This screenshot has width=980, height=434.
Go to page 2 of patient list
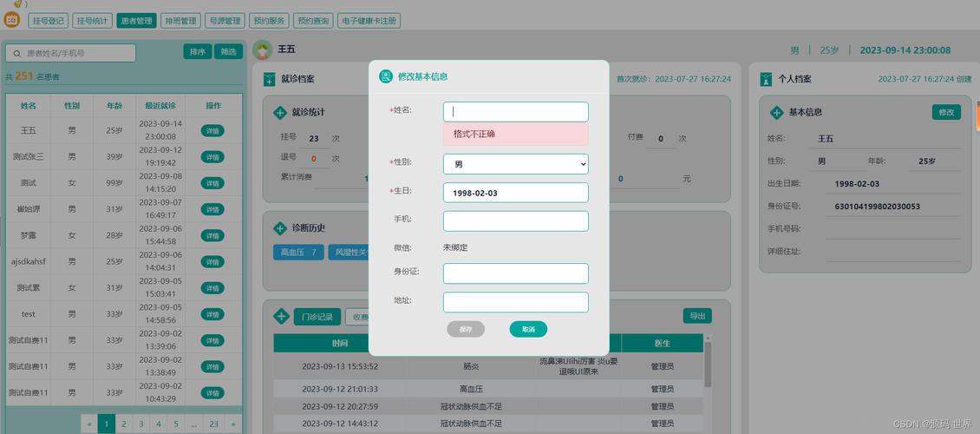tap(124, 424)
